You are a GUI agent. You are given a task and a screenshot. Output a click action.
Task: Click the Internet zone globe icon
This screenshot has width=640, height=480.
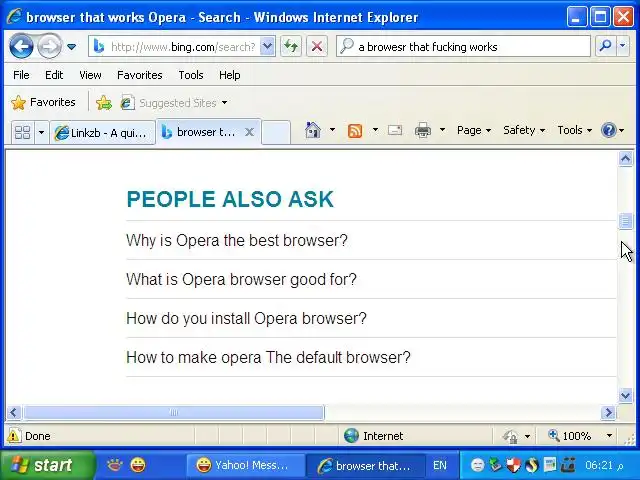(351, 436)
